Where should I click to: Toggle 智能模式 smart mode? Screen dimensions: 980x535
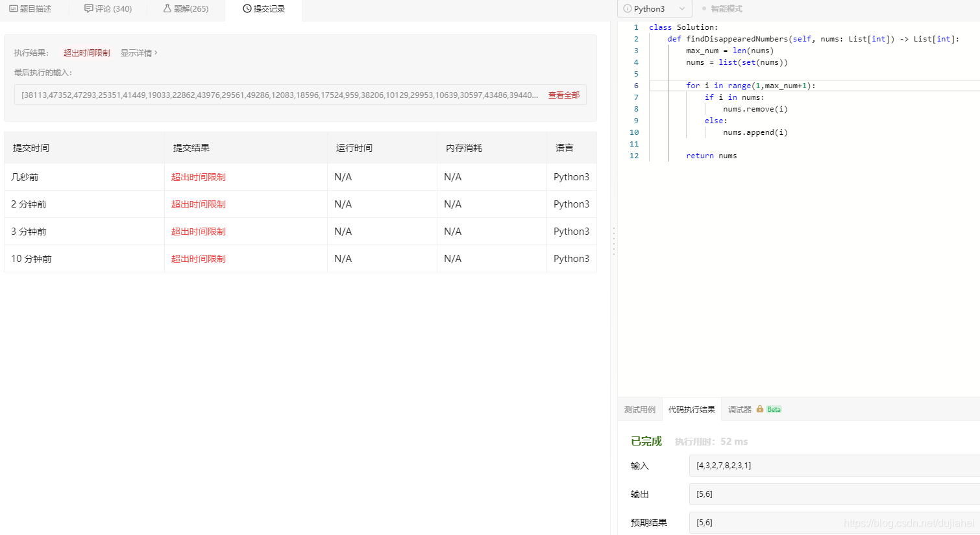(x=722, y=9)
